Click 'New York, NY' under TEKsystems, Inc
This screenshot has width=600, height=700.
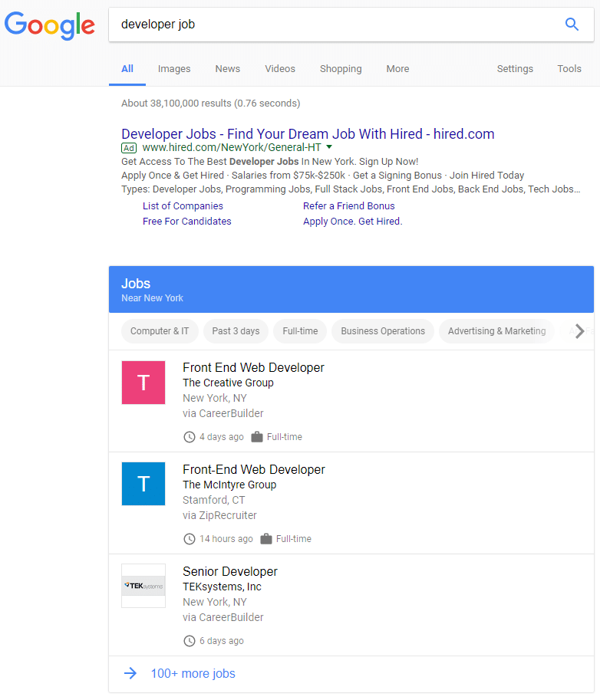coord(215,602)
